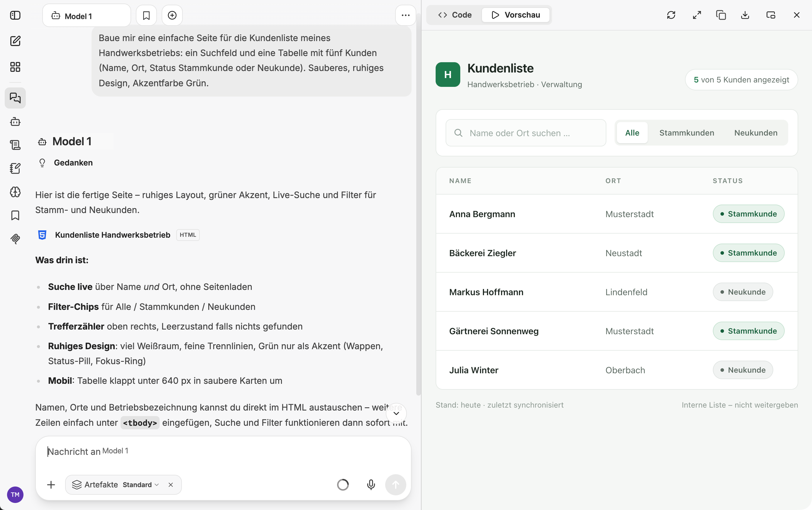
Task: Download the artifact file
Action: click(745, 15)
